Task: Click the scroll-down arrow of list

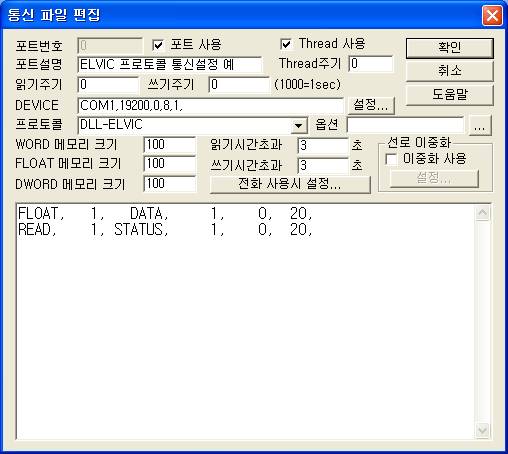Action: click(x=482, y=430)
